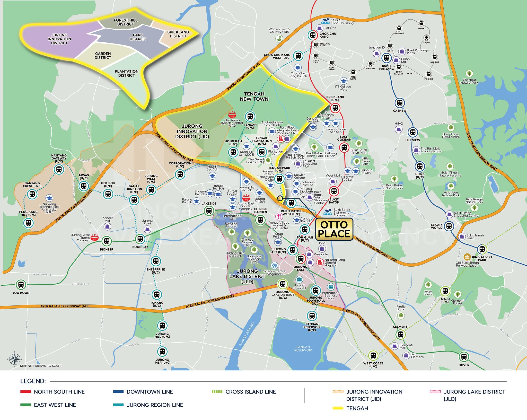Click the Chinese Garden station icon

pos(260,220)
